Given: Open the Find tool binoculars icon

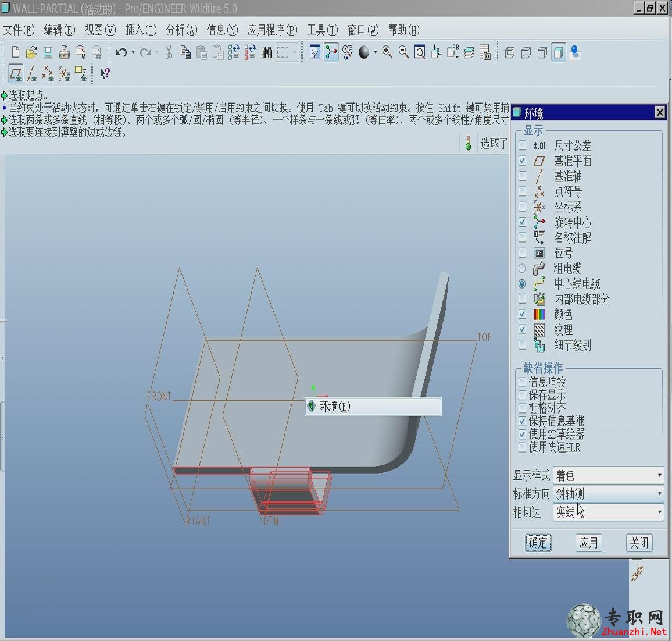Looking at the screenshot, I should [x=267, y=52].
